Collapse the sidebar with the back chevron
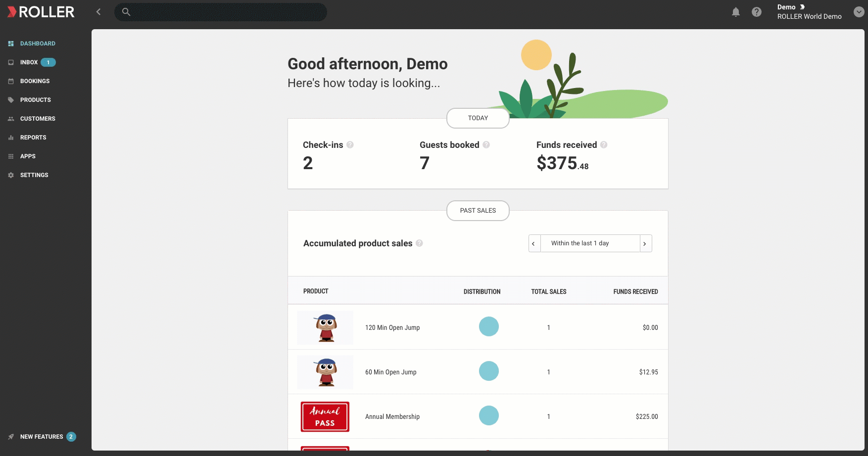The image size is (868, 456). click(98, 12)
